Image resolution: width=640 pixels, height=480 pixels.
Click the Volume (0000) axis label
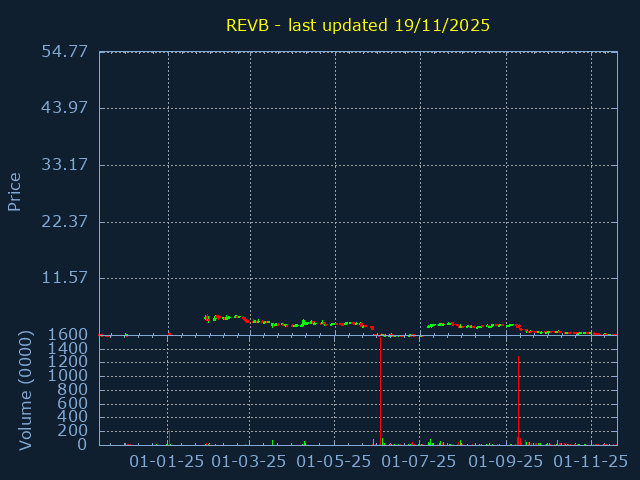click(27, 392)
